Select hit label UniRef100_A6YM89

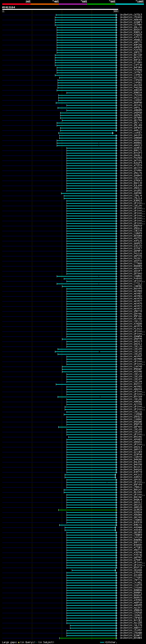click(x=131, y=291)
